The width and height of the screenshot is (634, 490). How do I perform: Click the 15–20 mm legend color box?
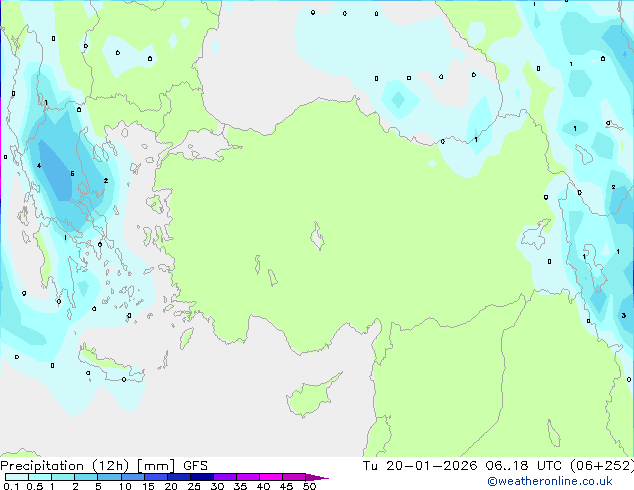[156, 477]
